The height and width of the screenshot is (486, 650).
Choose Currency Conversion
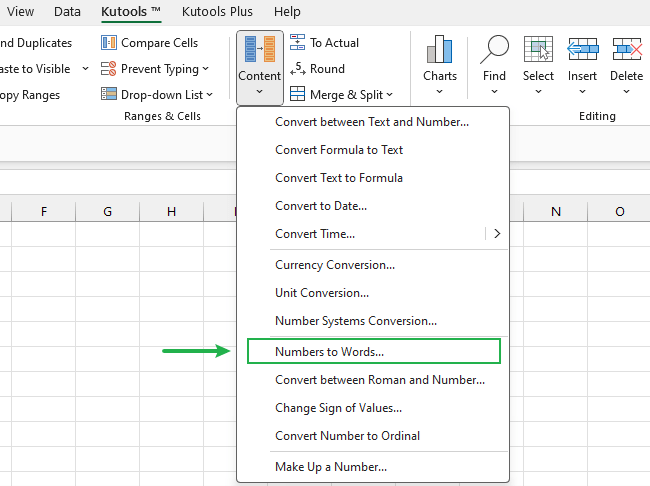click(372, 265)
